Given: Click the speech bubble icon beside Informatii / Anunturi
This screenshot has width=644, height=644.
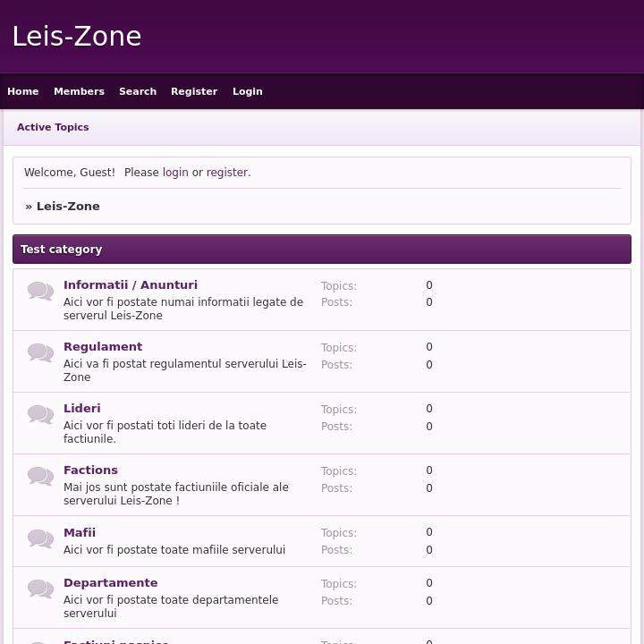Looking at the screenshot, I should pyautogui.click(x=40, y=291).
